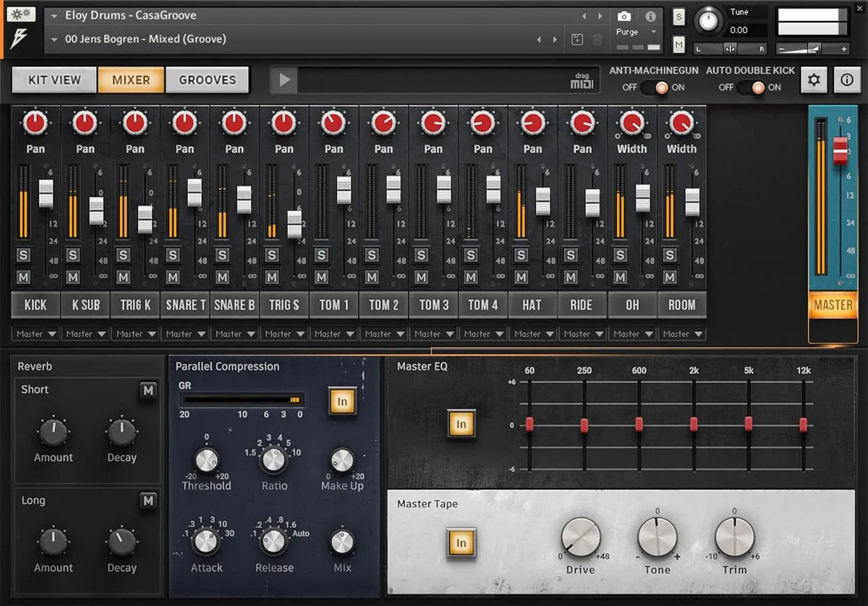Screen dimensions: 868x606
Task: Take a snapshot using the camera icon
Action: (x=625, y=16)
